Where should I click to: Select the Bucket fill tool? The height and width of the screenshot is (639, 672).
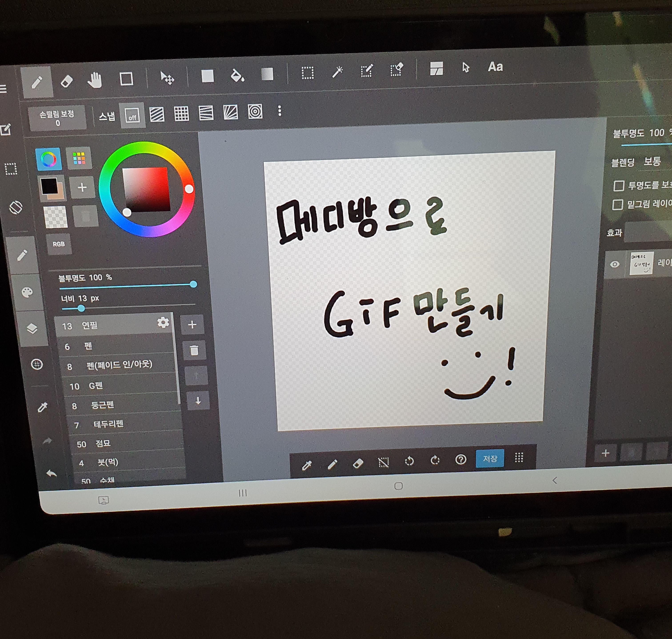point(237,75)
